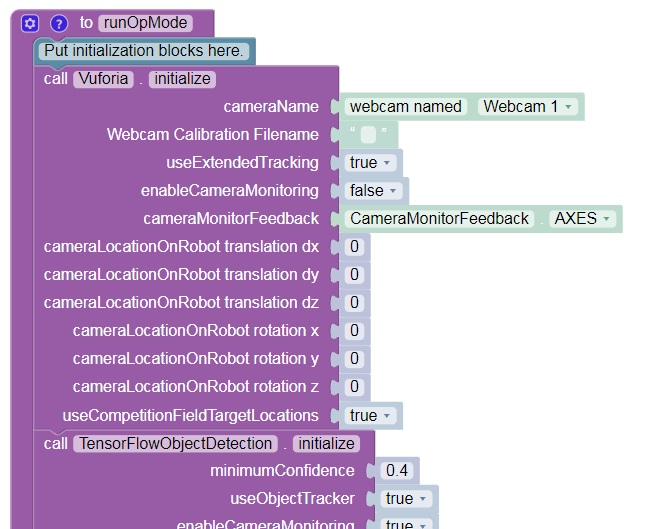The height and width of the screenshot is (529, 645).
Task: Select the TensorFlowObjectDetection initialize call block
Action: [x=56, y=443]
